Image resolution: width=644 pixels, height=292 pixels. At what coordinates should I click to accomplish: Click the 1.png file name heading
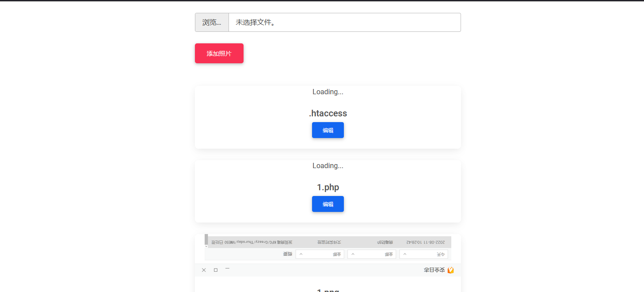[x=328, y=290]
